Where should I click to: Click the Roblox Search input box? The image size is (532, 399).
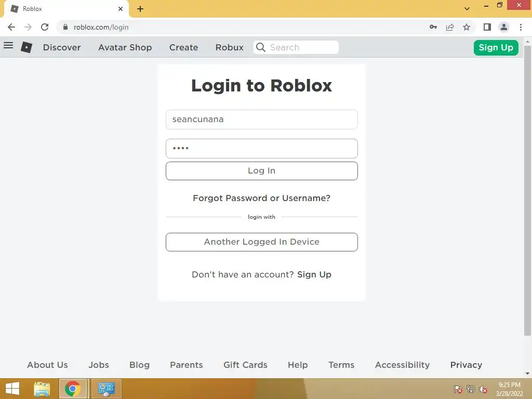(x=296, y=47)
